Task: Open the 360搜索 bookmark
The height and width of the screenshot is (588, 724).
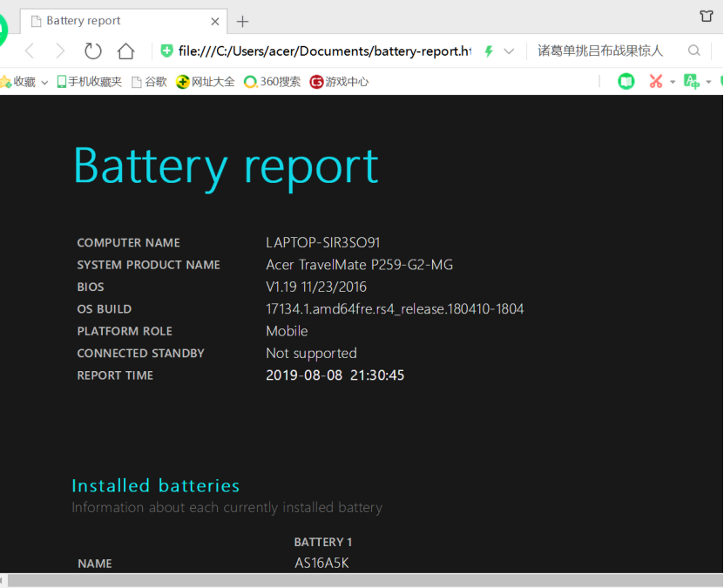Action: 272,82
